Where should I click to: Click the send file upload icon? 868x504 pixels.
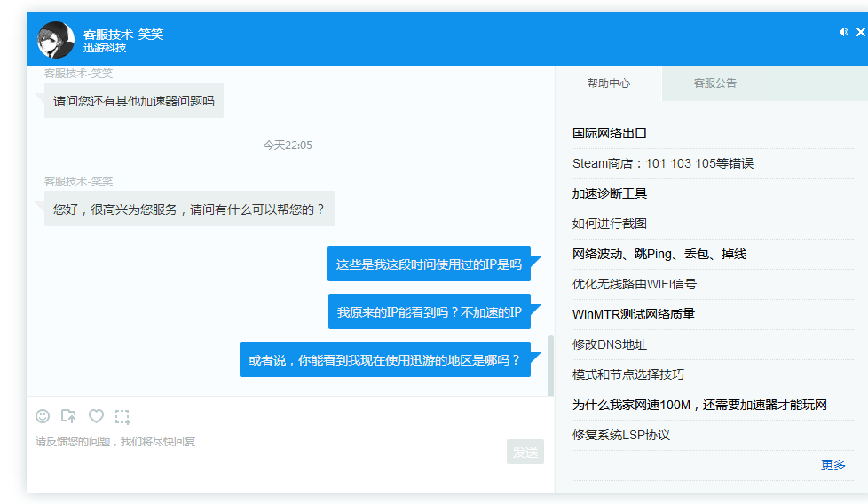coord(68,416)
